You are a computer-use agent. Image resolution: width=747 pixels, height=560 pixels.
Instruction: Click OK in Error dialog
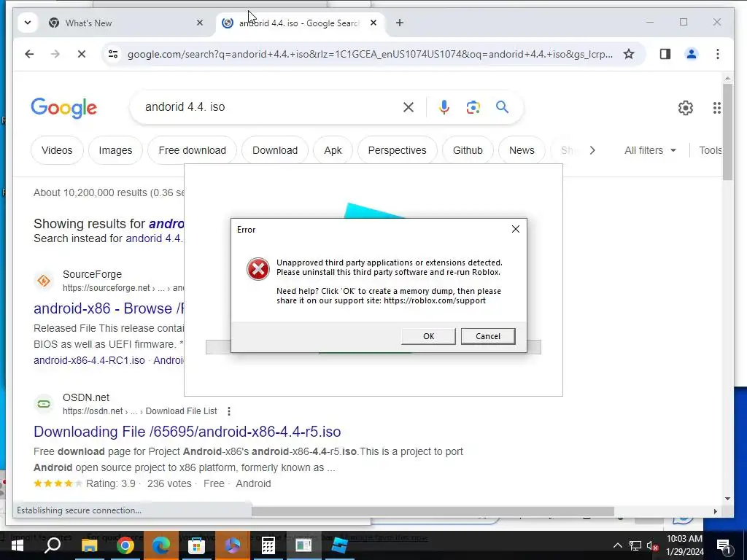pos(428,336)
